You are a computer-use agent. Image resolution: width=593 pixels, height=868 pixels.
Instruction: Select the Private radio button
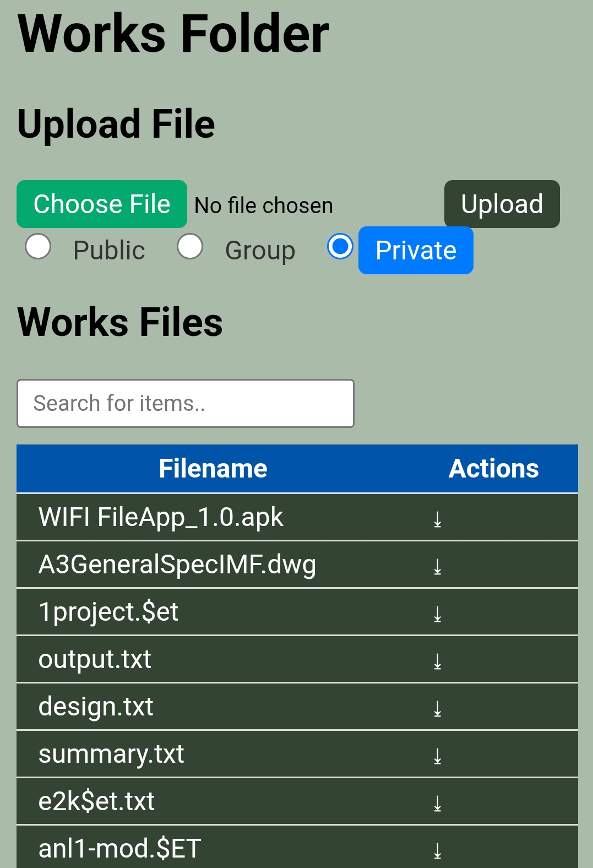click(340, 246)
